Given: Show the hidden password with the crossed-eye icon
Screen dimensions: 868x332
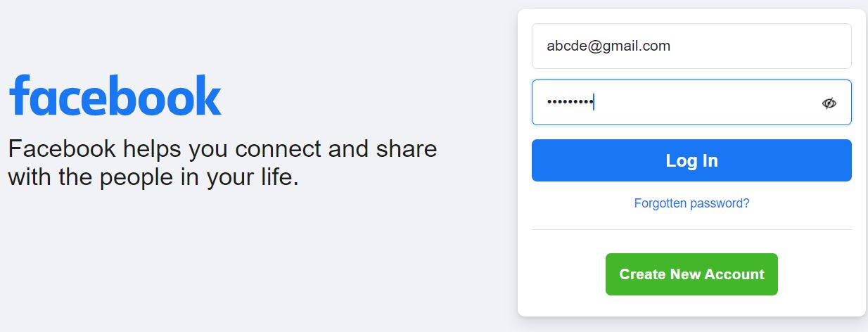Looking at the screenshot, I should click(x=829, y=103).
